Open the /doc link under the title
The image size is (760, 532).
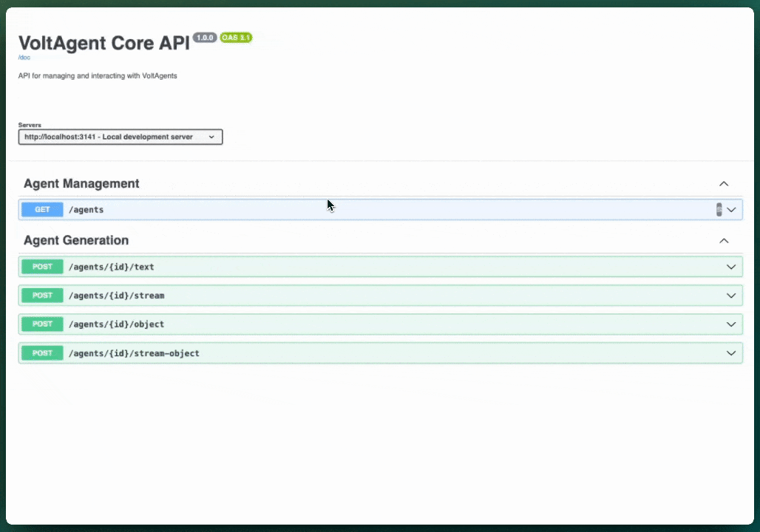[x=24, y=58]
